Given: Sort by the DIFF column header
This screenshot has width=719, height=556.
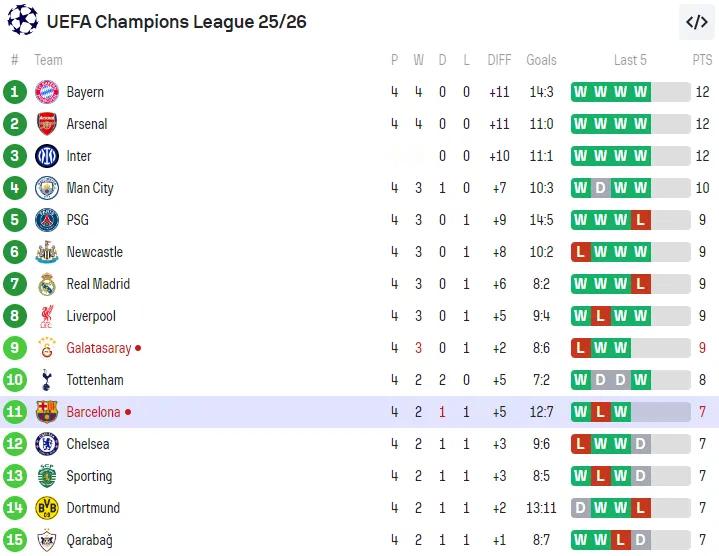Looking at the screenshot, I should pos(499,60).
